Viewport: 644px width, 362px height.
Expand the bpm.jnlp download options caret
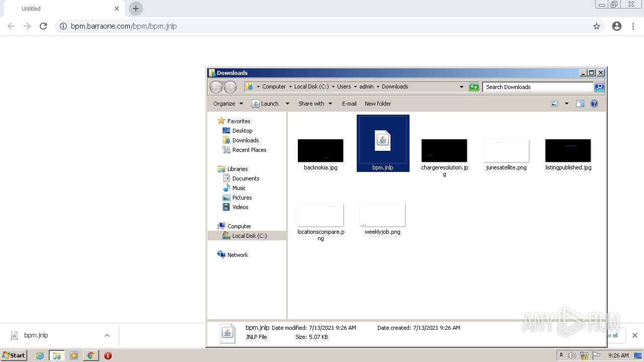[x=107, y=335]
